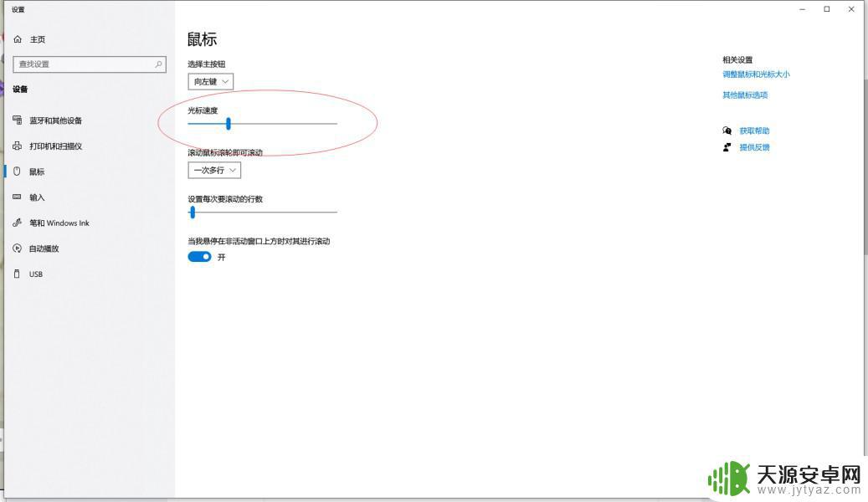
Task: Click the Mouse (鼠标) icon in the sidebar
Action: (x=18, y=172)
